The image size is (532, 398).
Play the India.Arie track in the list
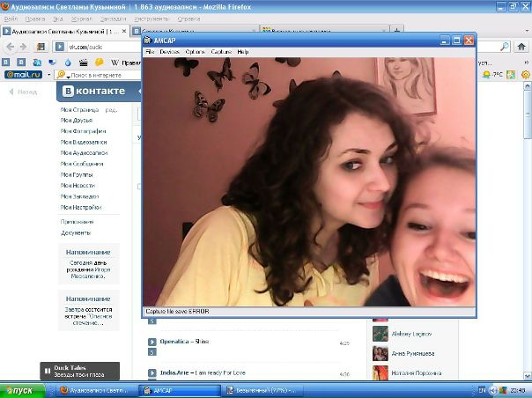click(151, 374)
